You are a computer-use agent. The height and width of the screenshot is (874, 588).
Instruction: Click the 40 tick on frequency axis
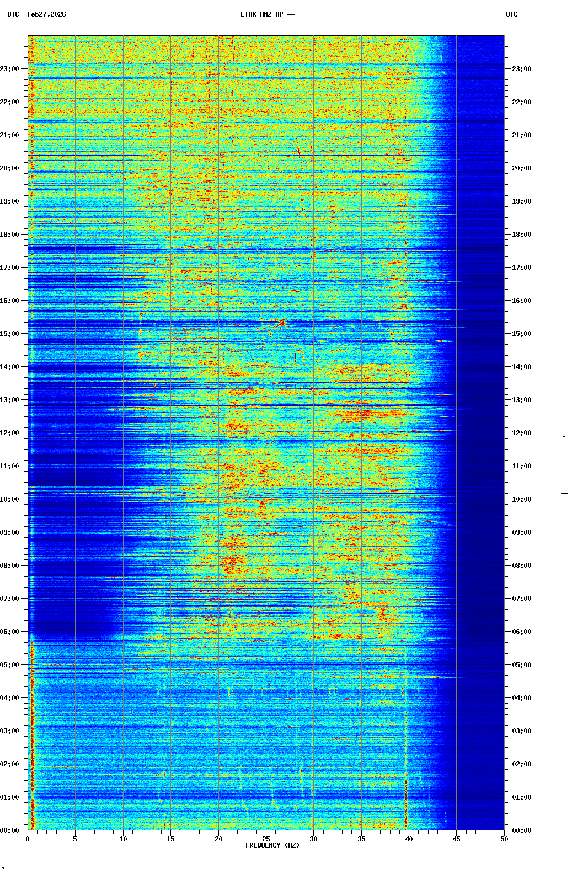[x=409, y=839]
